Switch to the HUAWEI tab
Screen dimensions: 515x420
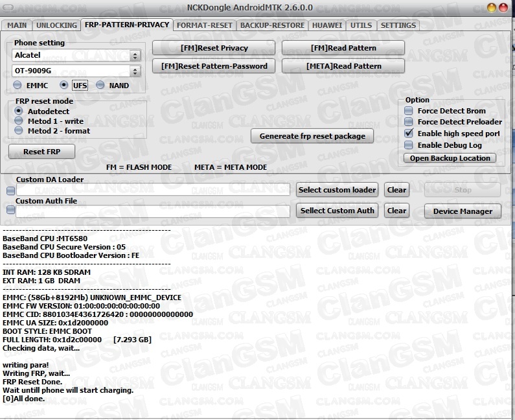coord(326,25)
